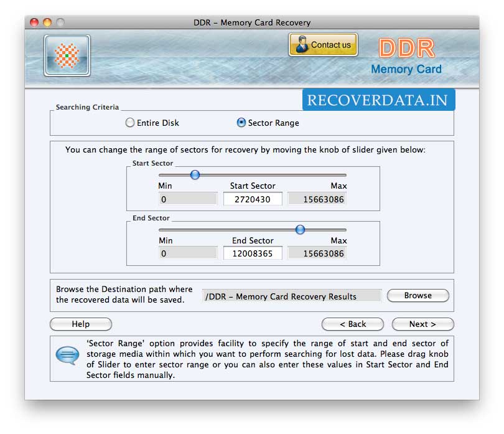Click the Searching Criteria group label
This screenshot has width=504, height=434.
click(x=87, y=107)
